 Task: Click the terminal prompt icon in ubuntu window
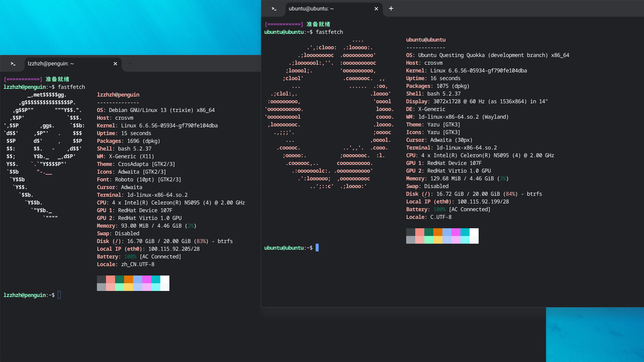click(274, 9)
